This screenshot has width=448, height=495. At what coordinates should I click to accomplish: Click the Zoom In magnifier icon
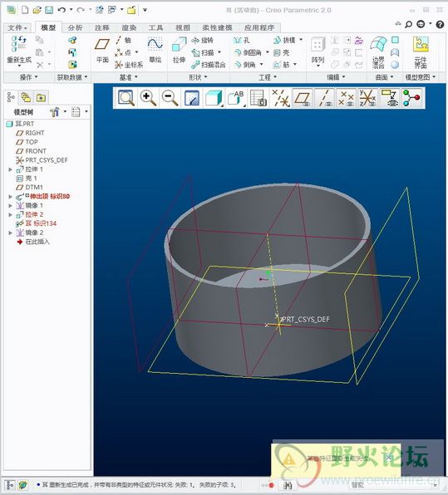[148, 97]
